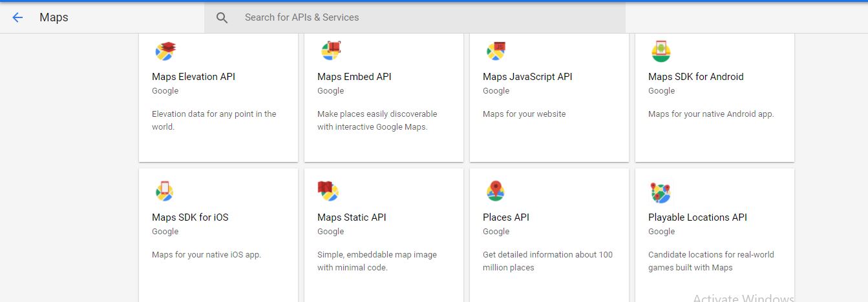Viewport: 868px width, 302px height.
Task: Choose the Maps SDK for iOS title
Action: pyautogui.click(x=190, y=217)
